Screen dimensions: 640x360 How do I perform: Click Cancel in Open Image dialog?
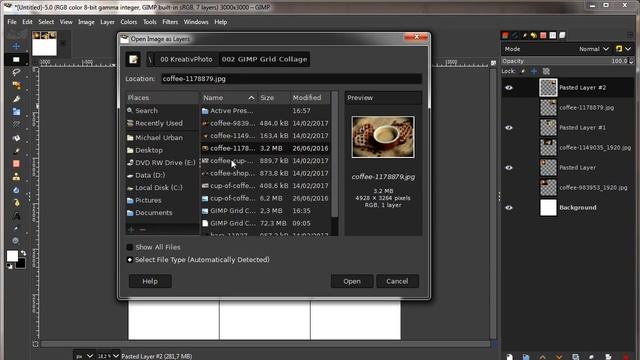(397, 281)
